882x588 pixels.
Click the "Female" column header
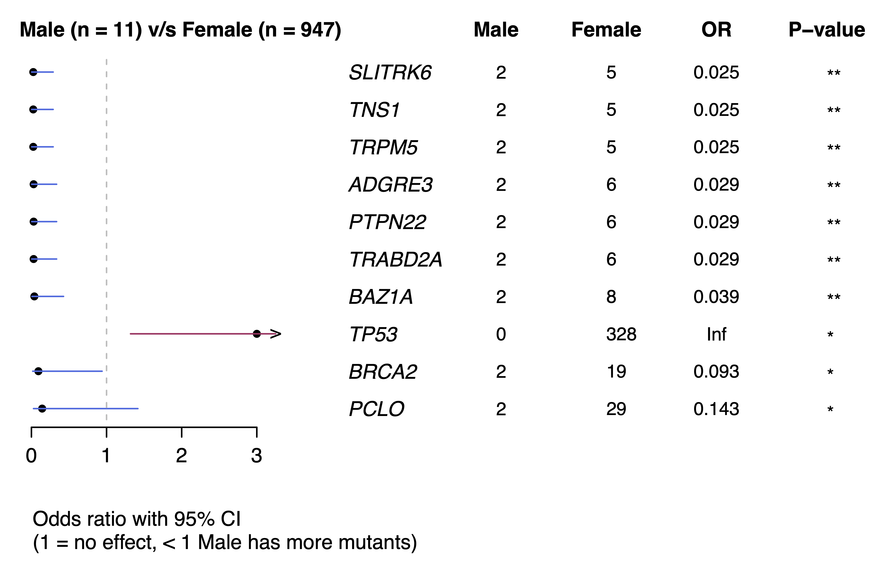pos(606,30)
